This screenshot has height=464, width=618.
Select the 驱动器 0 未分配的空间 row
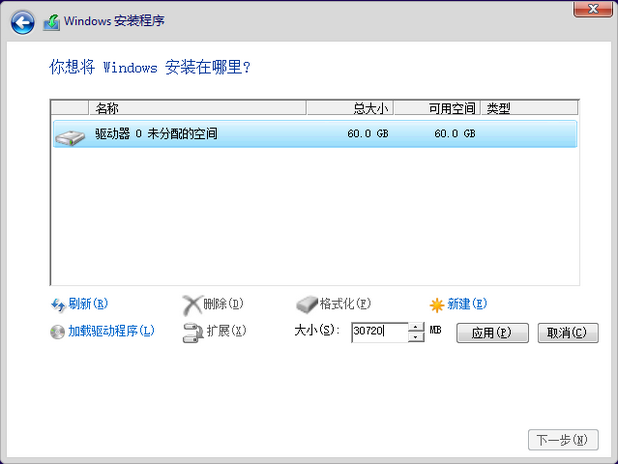pyautogui.click(x=315, y=134)
